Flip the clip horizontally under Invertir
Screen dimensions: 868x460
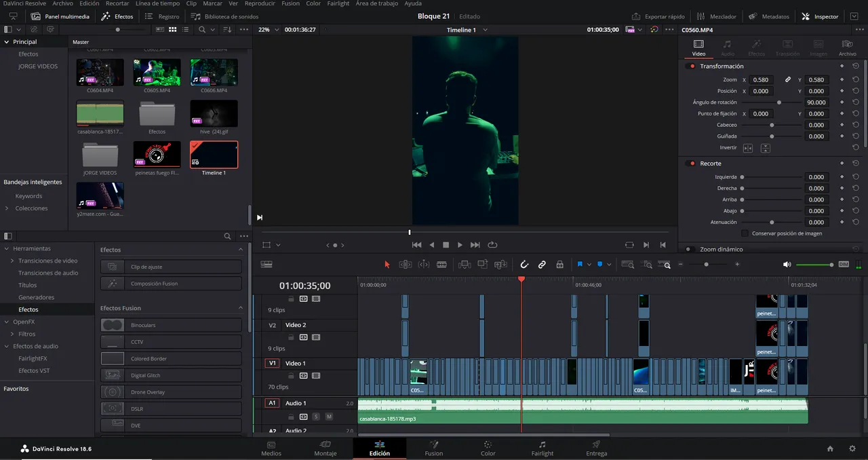[x=748, y=148]
